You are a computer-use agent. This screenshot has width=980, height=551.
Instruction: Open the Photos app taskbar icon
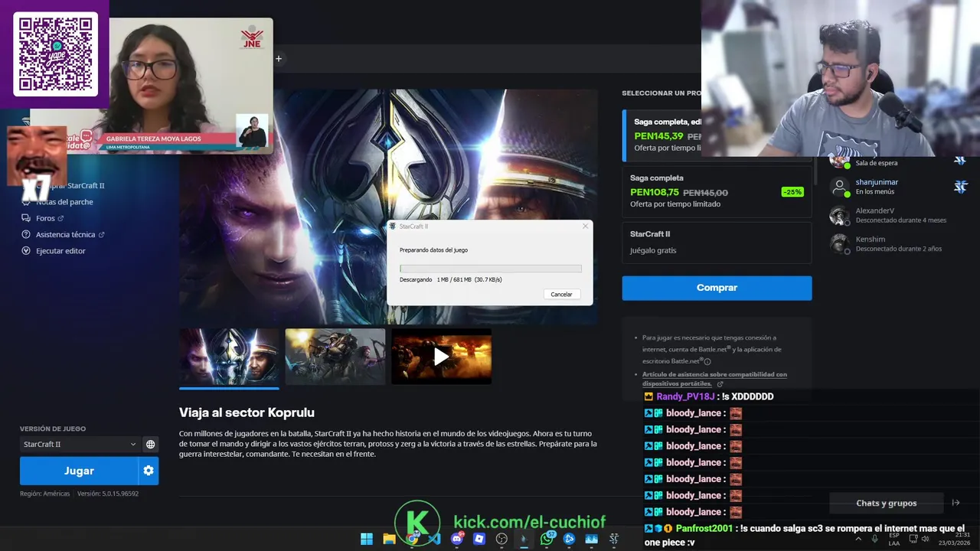(x=591, y=539)
